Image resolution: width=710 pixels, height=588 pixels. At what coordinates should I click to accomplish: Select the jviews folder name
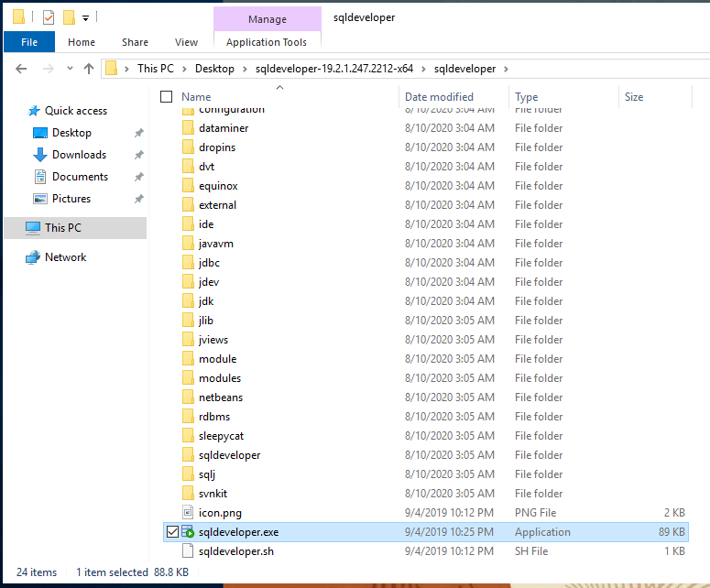(213, 340)
